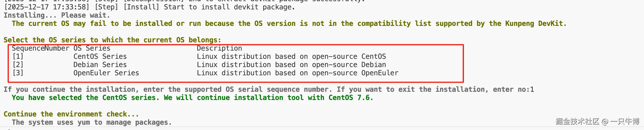Screen dimensions: 644x130
Task: Click the Kunpeng DevKit compatibility warning line
Action: pyautogui.click(x=289, y=24)
